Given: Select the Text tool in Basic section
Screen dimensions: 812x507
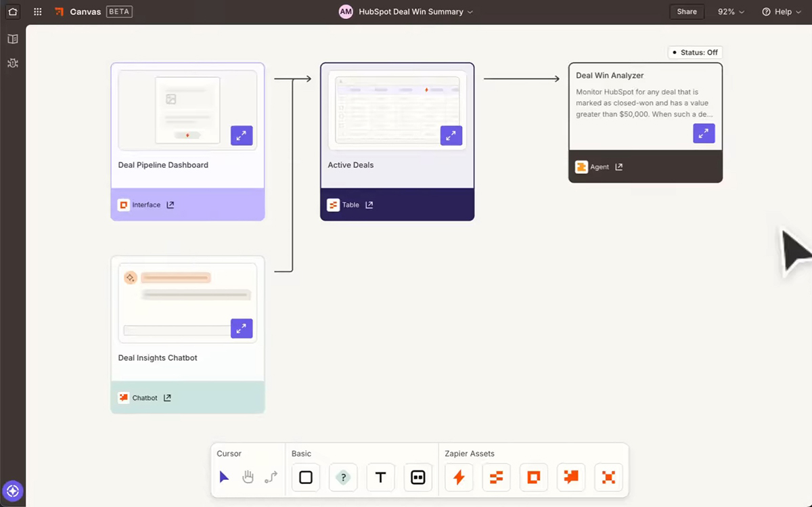Looking at the screenshot, I should click(380, 477).
